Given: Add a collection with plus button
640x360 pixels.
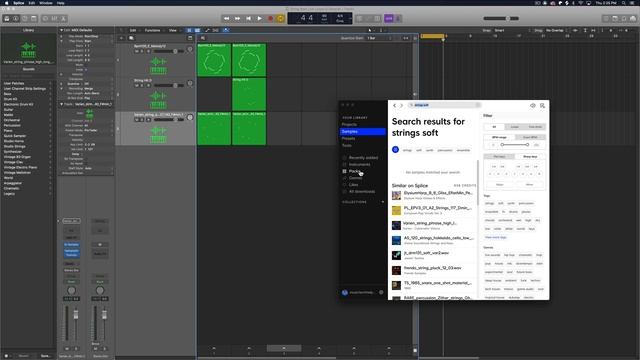Looking at the screenshot, I should tap(383, 202).
